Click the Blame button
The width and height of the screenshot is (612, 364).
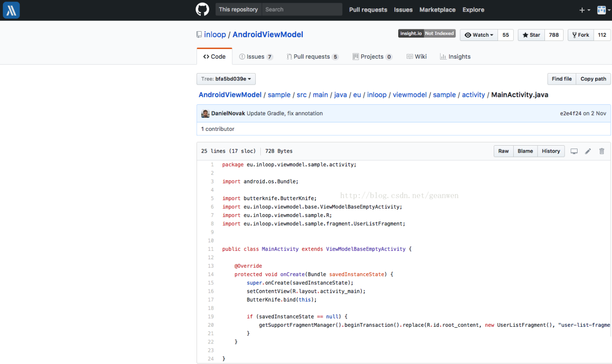[525, 151]
